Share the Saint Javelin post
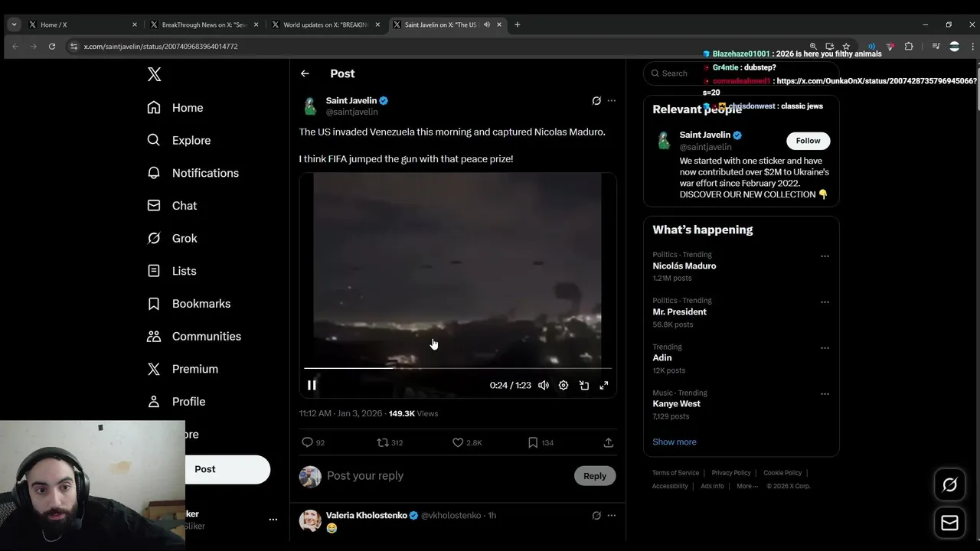The image size is (980, 551). pos(609,442)
